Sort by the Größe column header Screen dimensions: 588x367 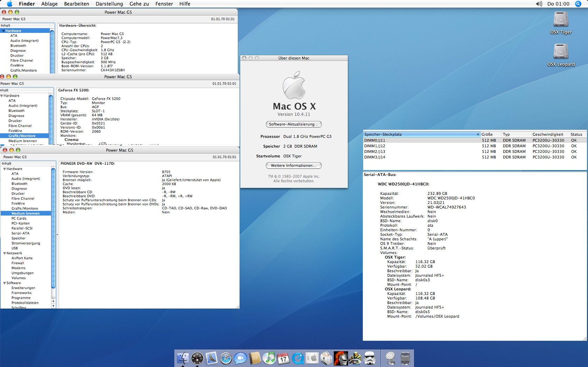point(491,134)
